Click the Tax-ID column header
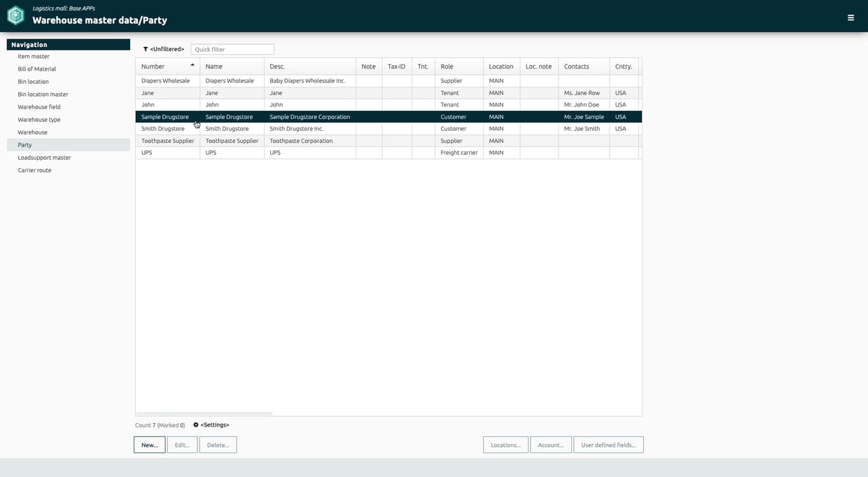Screen dimensions: 868x477 pyautogui.click(x=396, y=67)
